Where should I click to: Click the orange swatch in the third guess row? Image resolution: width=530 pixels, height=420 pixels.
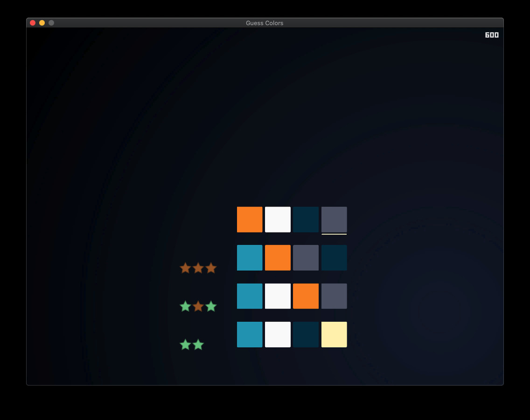(306, 296)
